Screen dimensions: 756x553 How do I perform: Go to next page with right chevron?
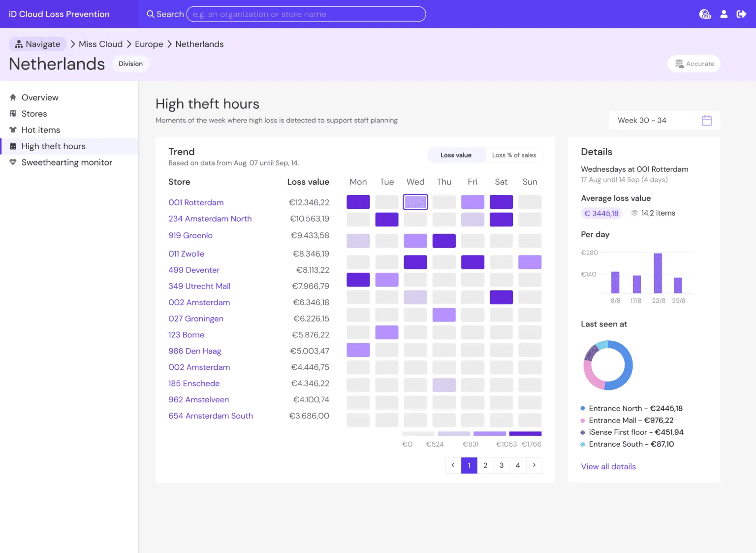pos(534,465)
